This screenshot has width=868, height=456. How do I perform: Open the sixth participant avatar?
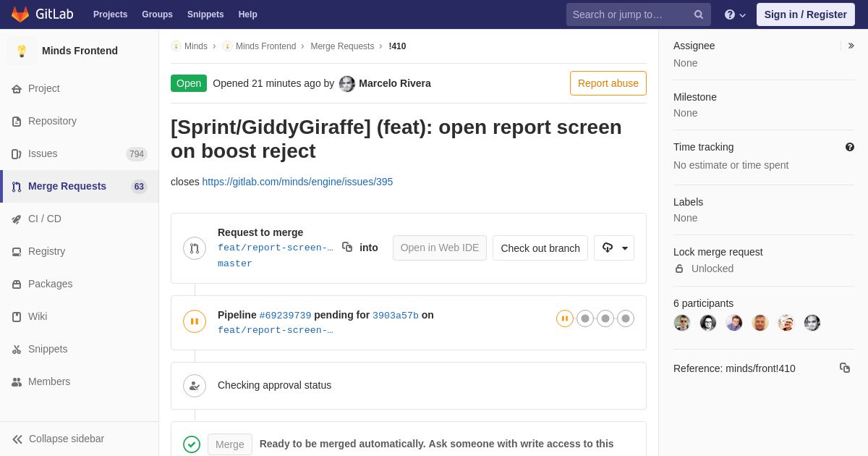[812, 323]
